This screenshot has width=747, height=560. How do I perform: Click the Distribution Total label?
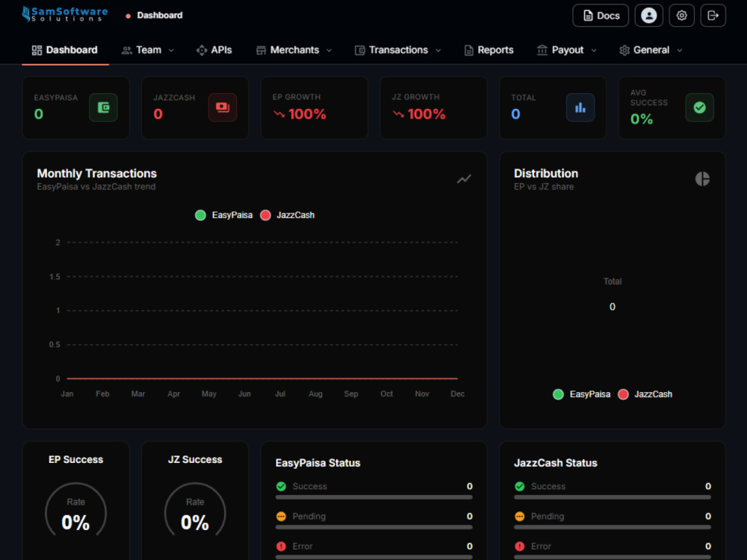(x=613, y=281)
